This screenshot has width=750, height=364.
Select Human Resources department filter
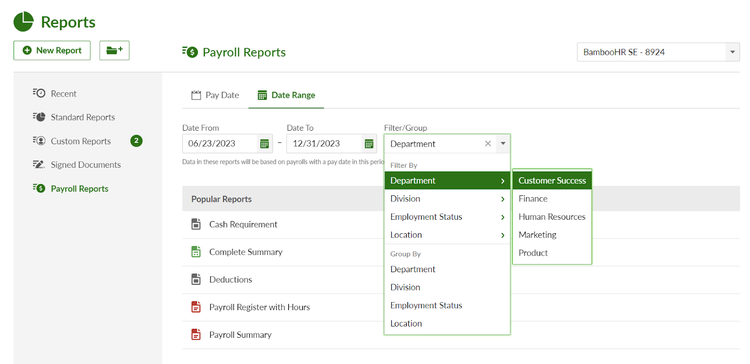pyautogui.click(x=552, y=217)
